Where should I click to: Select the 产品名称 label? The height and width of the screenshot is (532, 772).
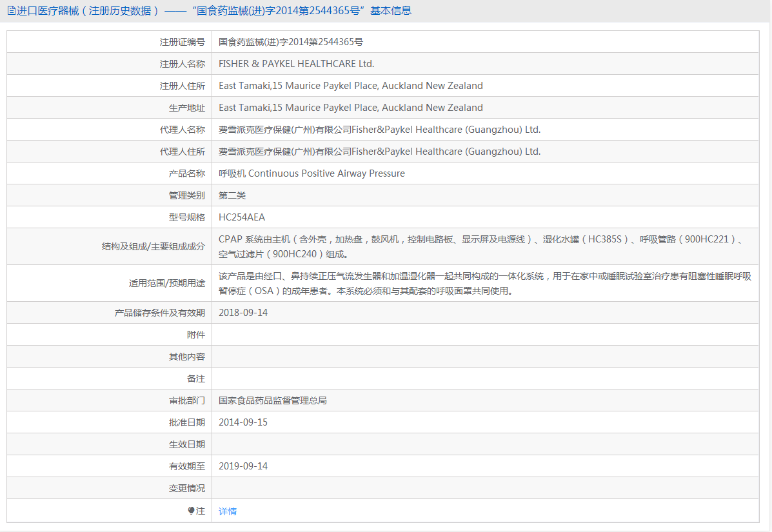point(186,173)
